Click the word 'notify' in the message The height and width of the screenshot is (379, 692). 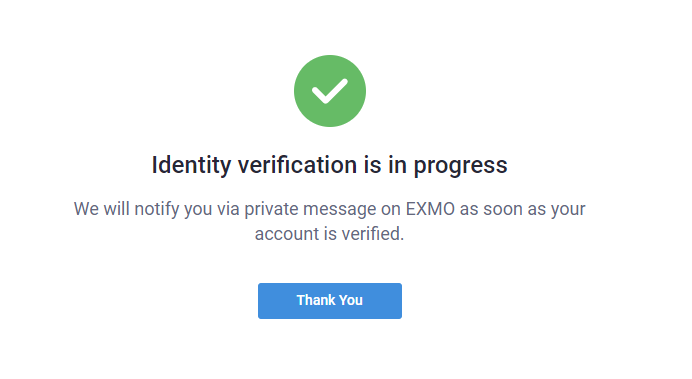pyautogui.click(x=157, y=210)
